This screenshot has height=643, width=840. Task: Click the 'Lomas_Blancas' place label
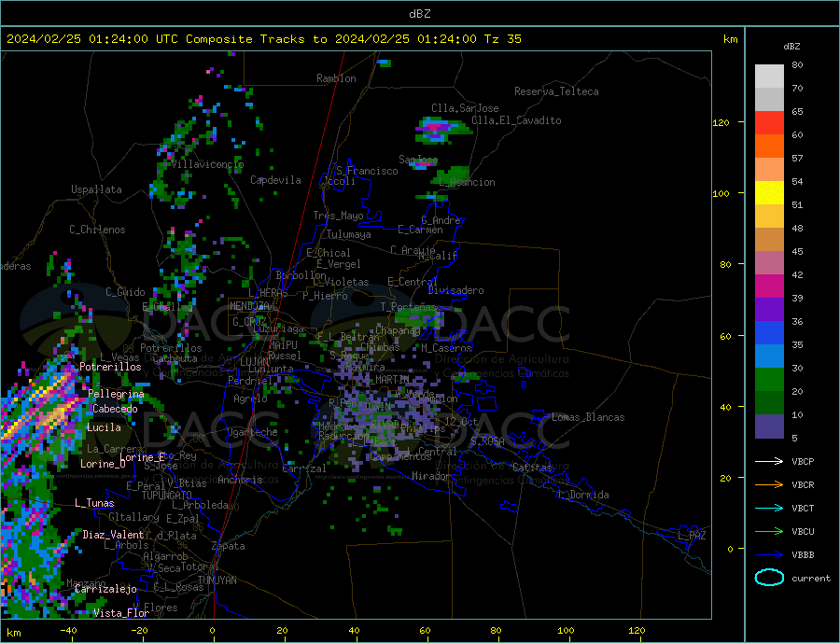coord(588,417)
